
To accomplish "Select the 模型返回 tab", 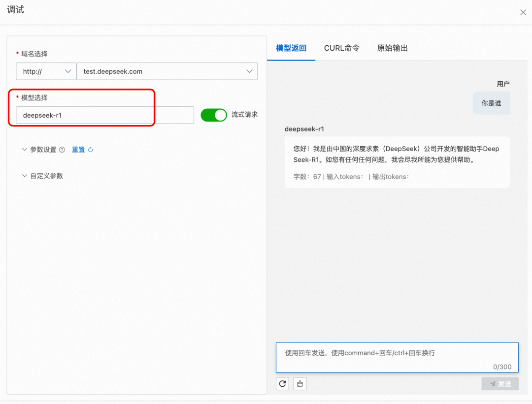I will pos(291,48).
